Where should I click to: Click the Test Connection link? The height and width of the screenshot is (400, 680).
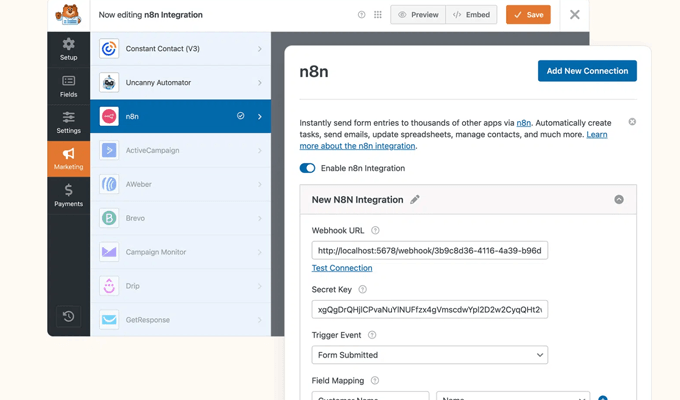click(342, 268)
